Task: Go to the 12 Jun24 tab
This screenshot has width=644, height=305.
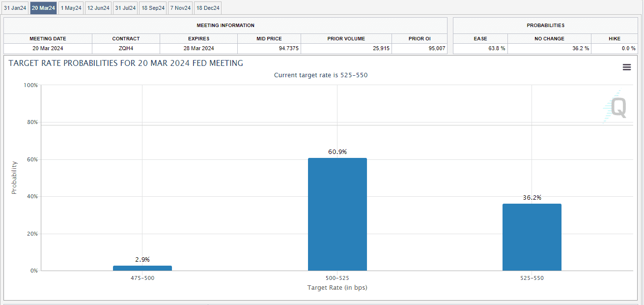Action: [x=98, y=8]
